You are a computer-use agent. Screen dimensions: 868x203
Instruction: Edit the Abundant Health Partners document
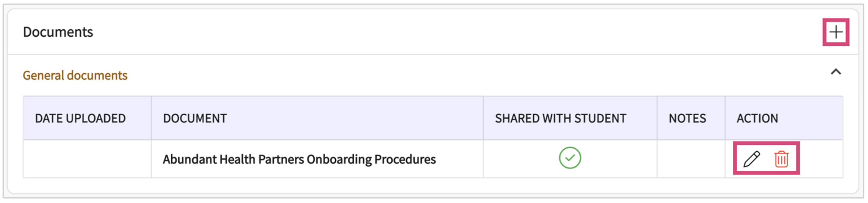[751, 159]
